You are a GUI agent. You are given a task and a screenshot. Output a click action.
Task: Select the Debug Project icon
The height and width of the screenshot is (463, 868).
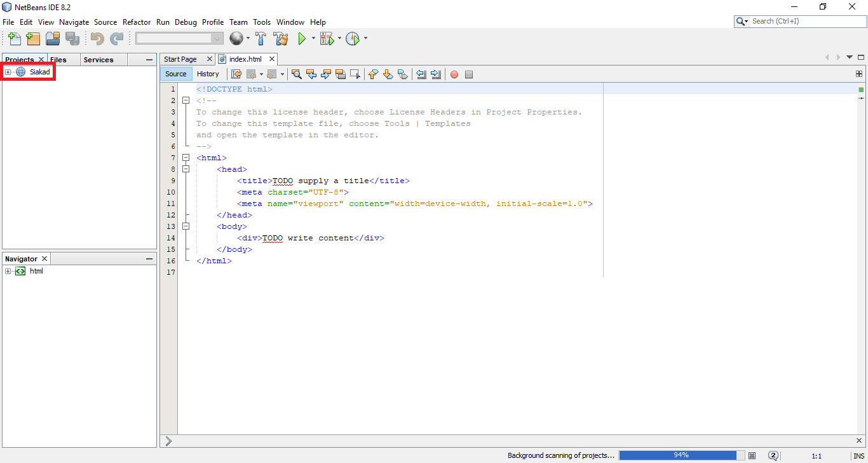click(x=327, y=38)
